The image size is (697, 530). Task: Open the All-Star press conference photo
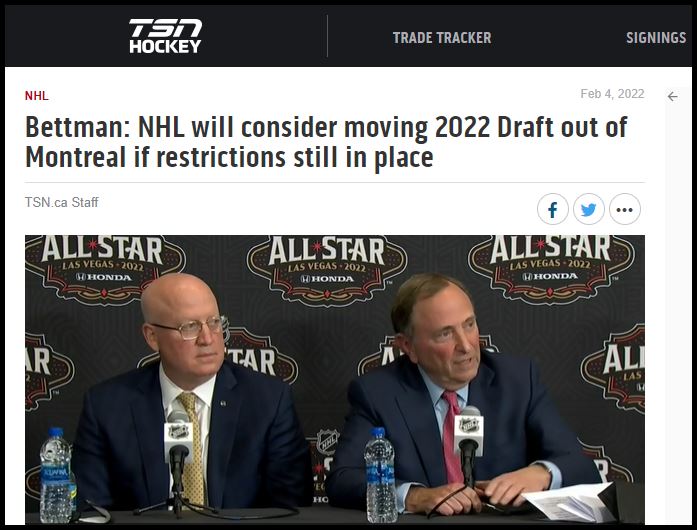point(335,380)
